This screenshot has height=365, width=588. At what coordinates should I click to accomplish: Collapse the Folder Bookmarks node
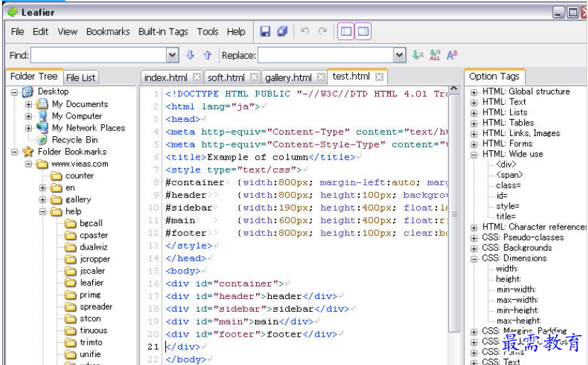pyautogui.click(x=14, y=152)
